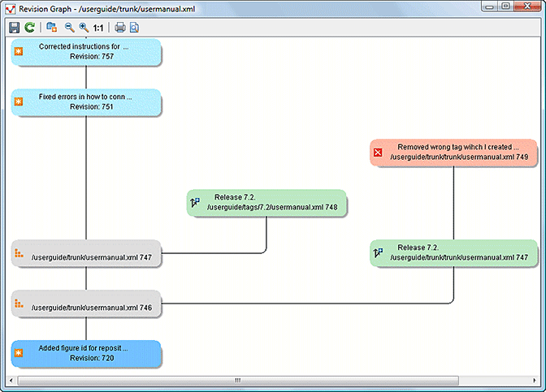Select the revision 751 node
Viewport: 546px width, 392px height.
86,101
